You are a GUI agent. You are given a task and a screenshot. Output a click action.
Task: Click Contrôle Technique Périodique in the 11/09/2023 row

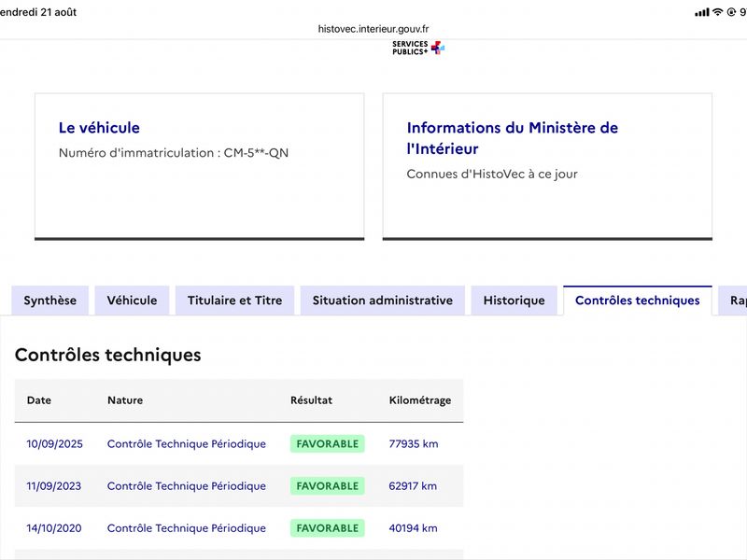click(186, 486)
